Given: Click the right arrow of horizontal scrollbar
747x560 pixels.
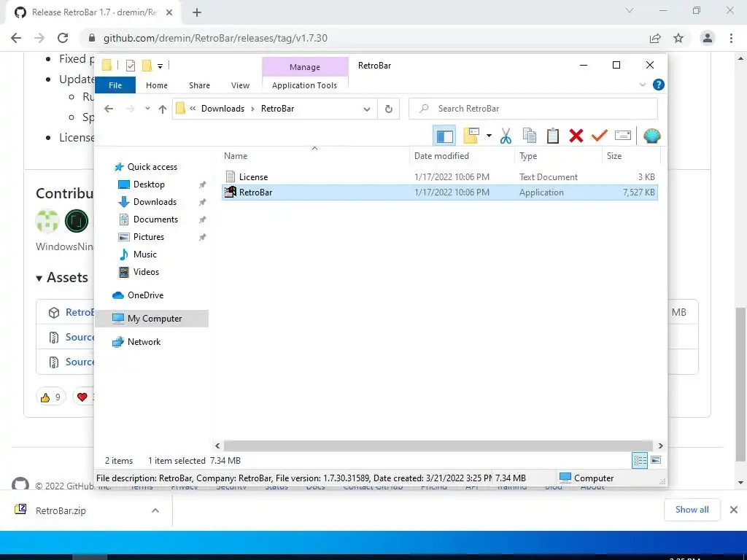Looking at the screenshot, I should point(660,446).
